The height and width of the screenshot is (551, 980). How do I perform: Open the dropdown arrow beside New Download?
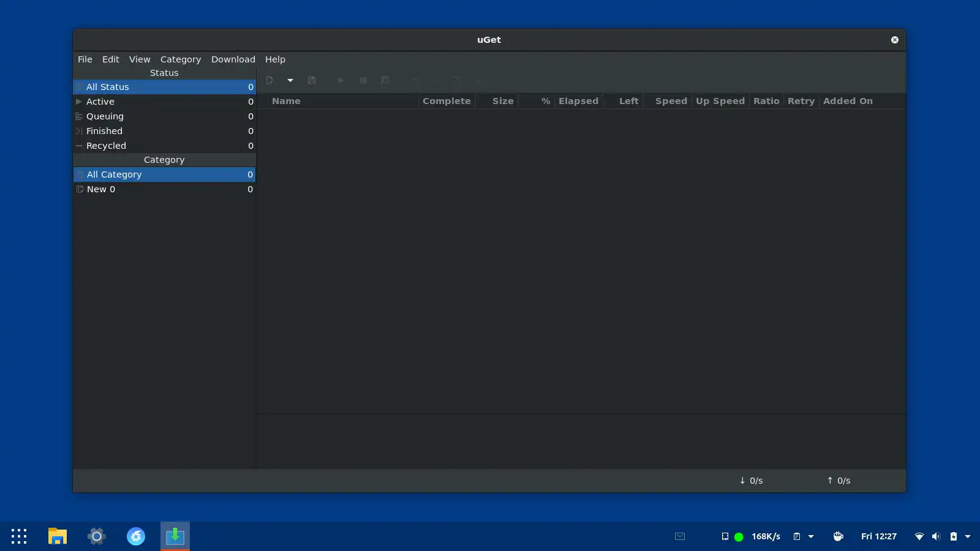pos(290,80)
